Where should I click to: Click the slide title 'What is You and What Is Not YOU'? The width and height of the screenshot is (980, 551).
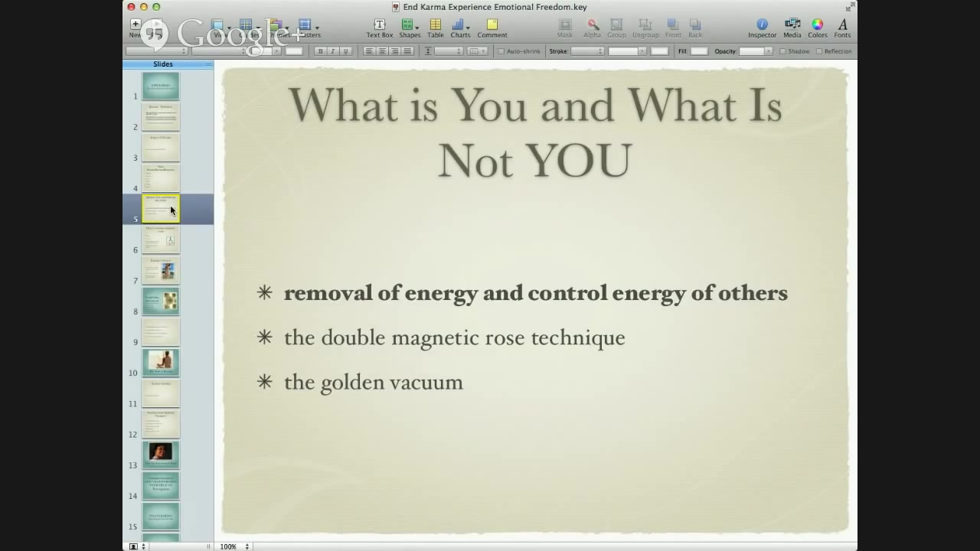tap(534, 133)
